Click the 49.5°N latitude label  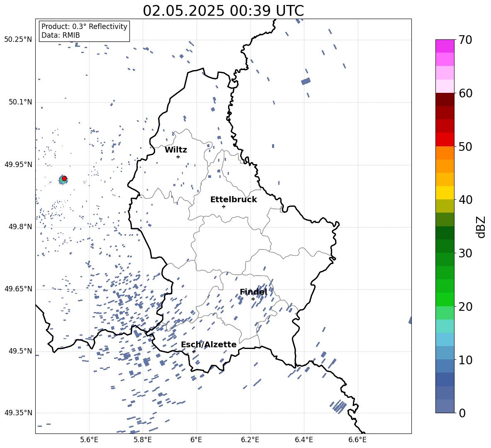click(20, 351)
